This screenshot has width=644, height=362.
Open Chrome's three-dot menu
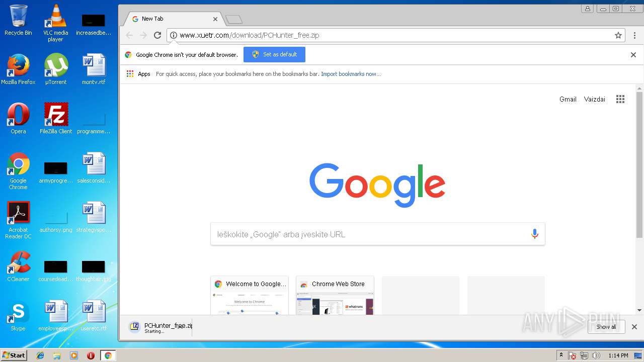[x=634, y=35]
